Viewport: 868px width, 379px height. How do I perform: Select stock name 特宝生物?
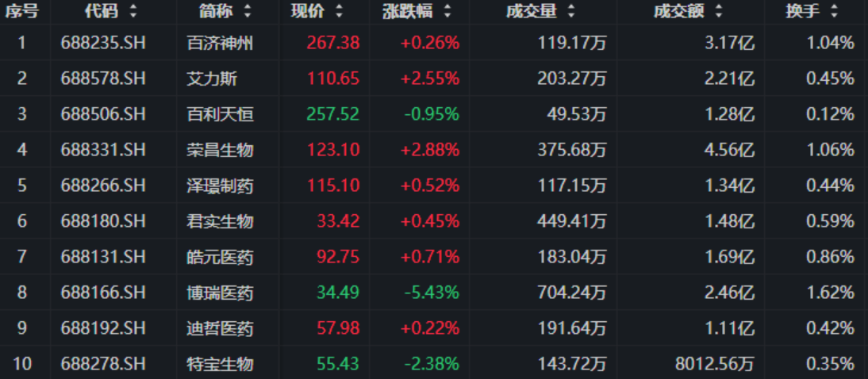coord(220,363)
